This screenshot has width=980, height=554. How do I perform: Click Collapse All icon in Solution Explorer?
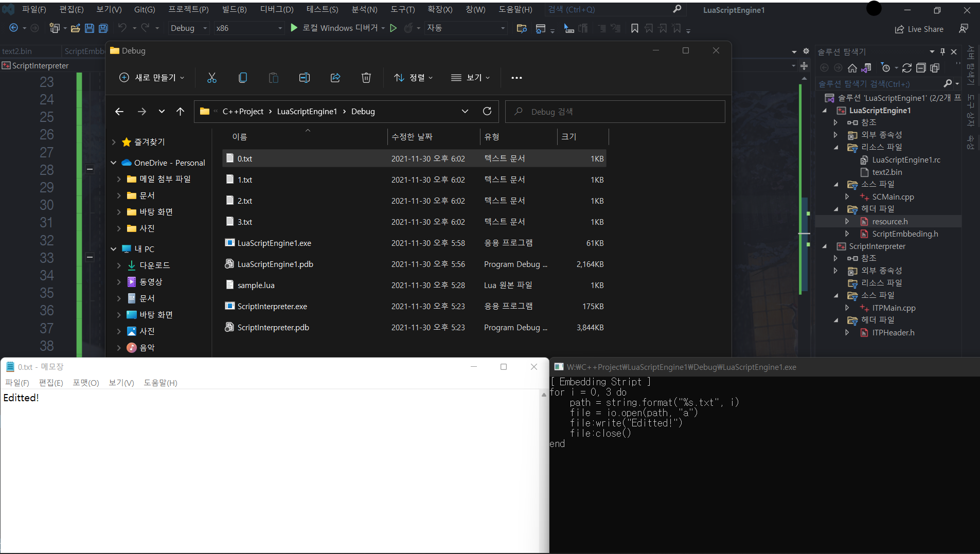click(x=921, y=68)
